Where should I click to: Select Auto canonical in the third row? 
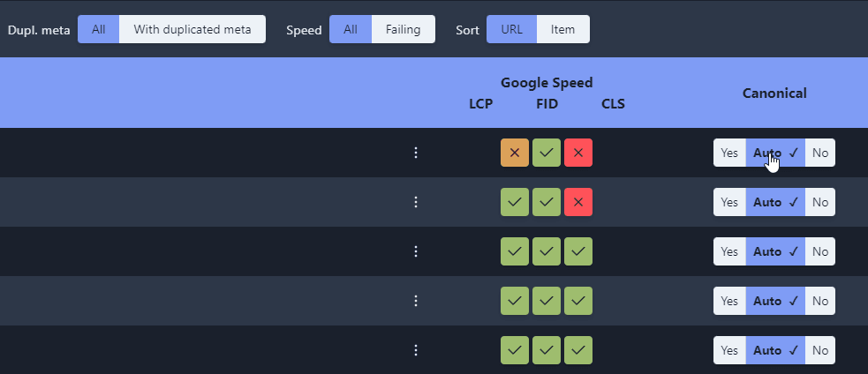pos(775,251)
